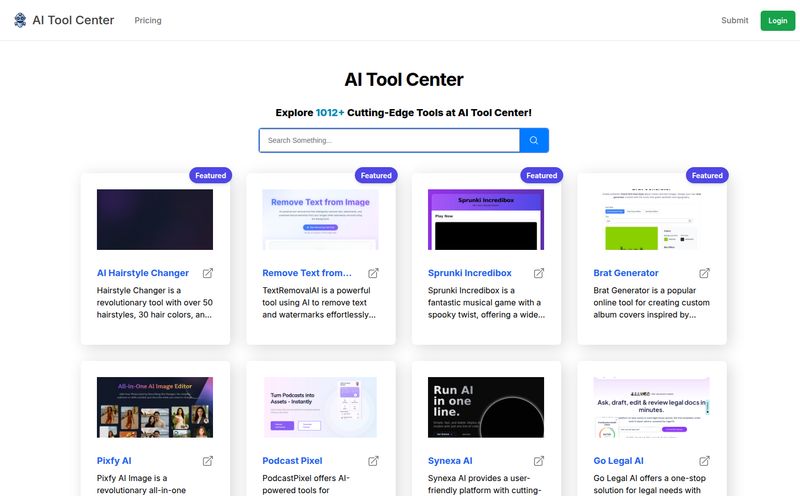Click Featured badge on Remove Text card
The image size is (800, 496).
pos(376,176)
